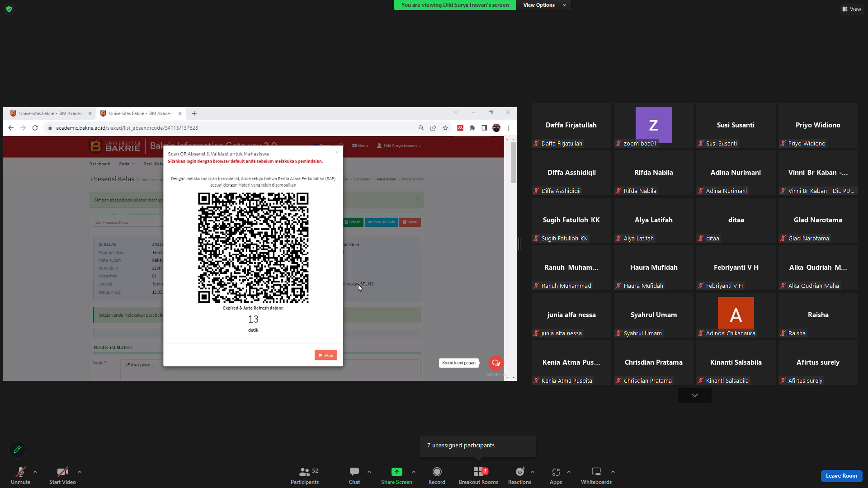Click the green Simpan button
Screen dimensions: 868x488
click(353, 222)
